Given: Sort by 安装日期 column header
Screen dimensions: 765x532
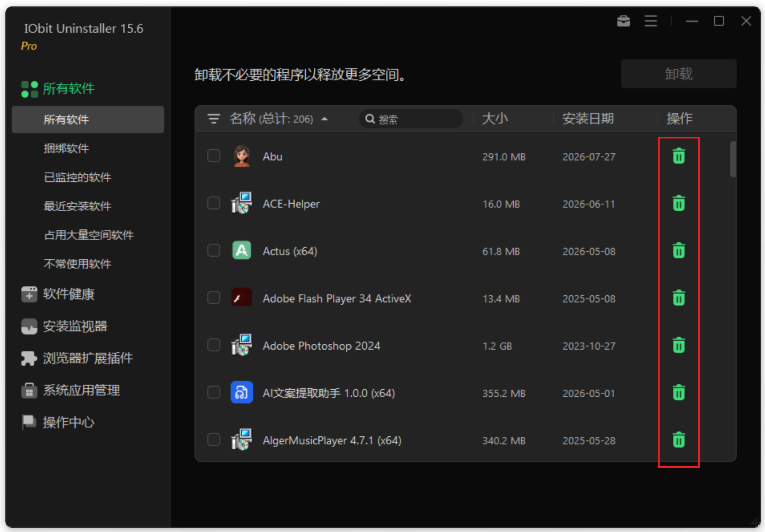Looking at the screenshot, I should [588, 119].
